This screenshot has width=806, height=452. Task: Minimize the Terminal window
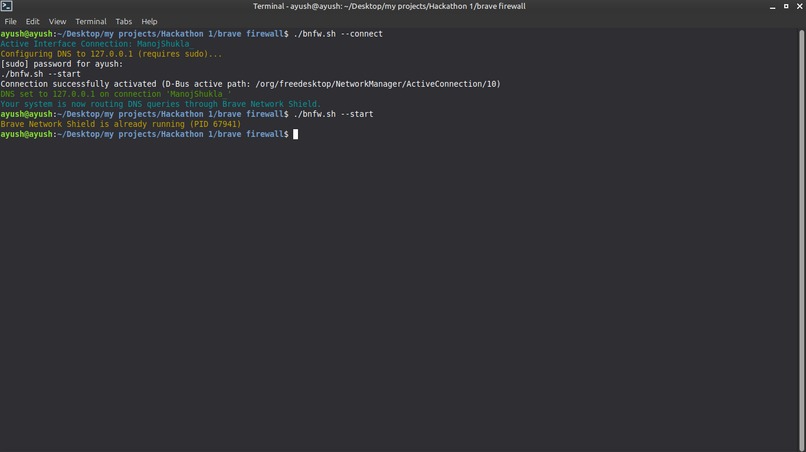click(x=772, y=6)
